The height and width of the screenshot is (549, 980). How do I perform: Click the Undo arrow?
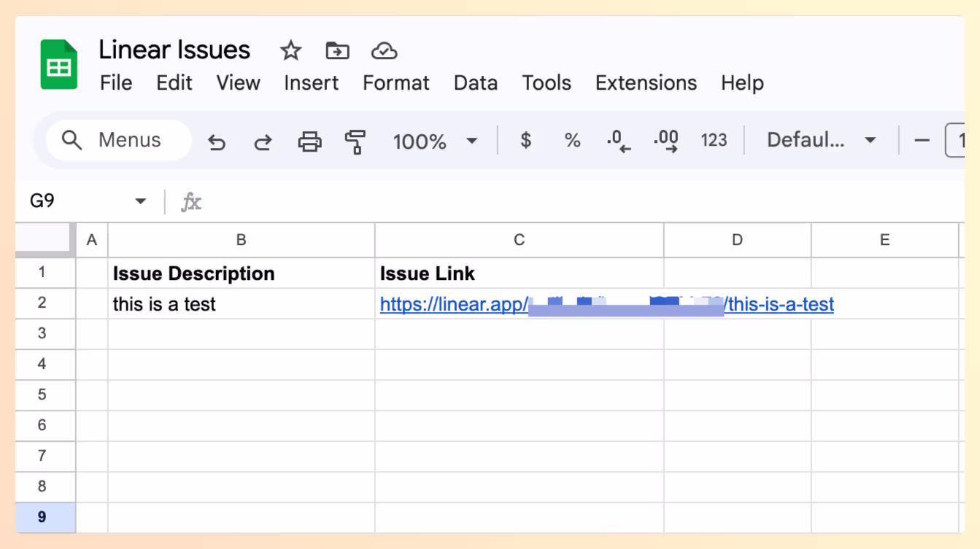click(217, 141)
